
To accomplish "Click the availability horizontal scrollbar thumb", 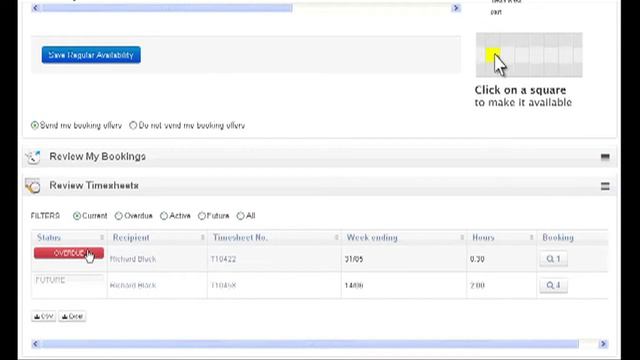I will [x=167, y=8].
